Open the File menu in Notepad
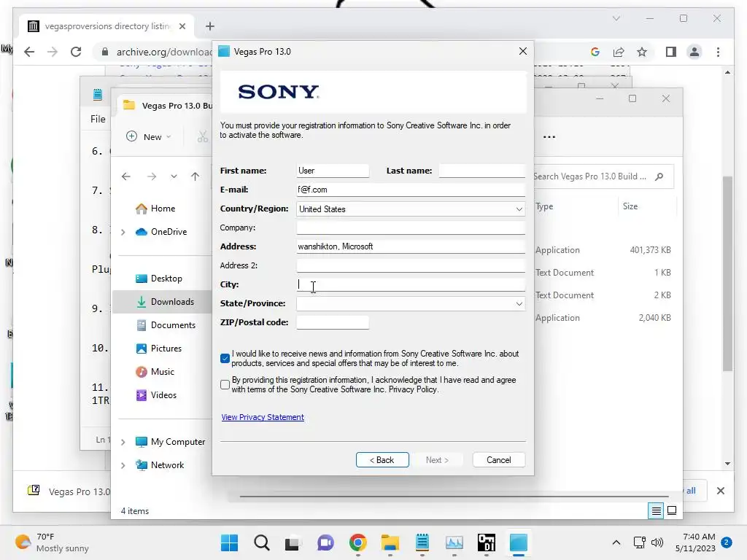The image size is (747, 560). tap(98, 119)
